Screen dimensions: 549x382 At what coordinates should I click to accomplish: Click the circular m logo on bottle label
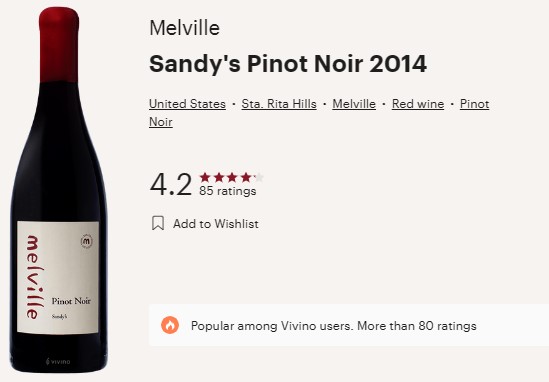coord(86,241)
